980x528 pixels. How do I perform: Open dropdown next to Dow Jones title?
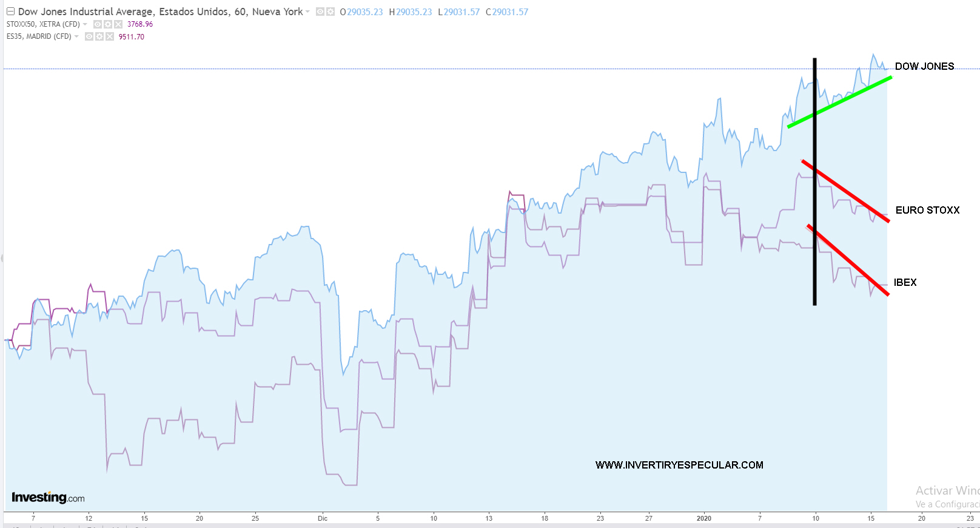pos(307,12)
